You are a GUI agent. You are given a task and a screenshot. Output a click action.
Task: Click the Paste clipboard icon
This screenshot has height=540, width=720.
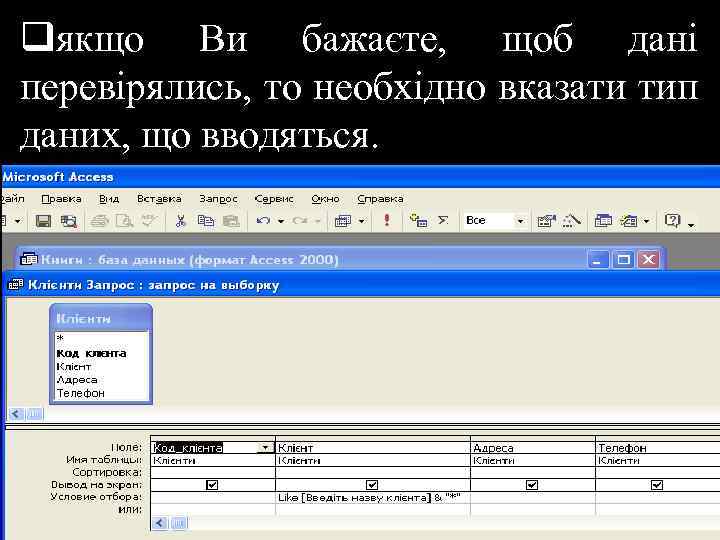231,221
